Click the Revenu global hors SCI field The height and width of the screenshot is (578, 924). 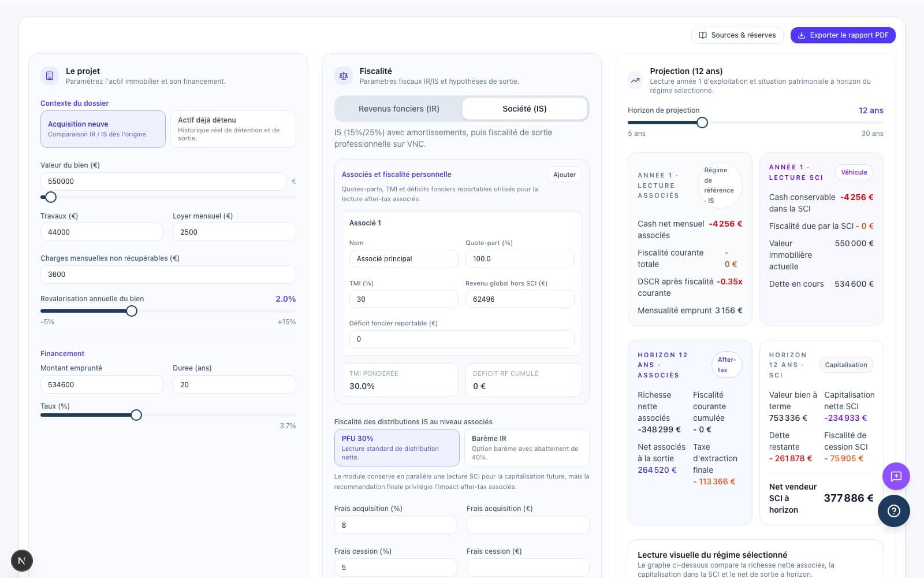(519, 299)
